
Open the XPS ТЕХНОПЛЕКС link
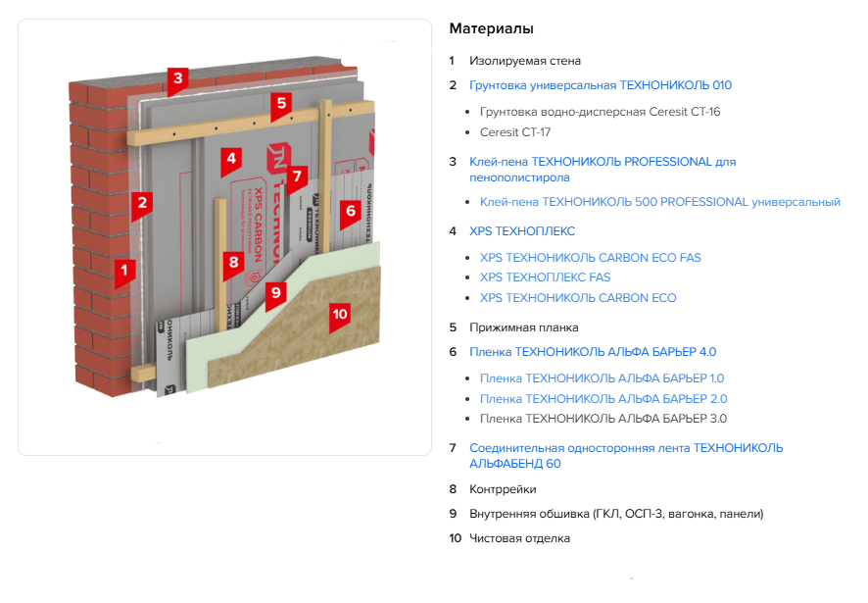pos(522,231)
